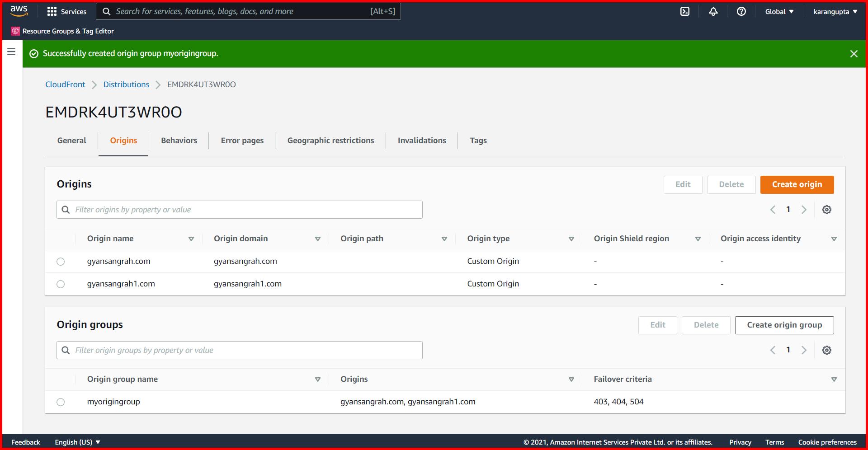This screenshot has width=868, height=450.
Task: Open the Services grid menu
Action: [x=67, y=11]
